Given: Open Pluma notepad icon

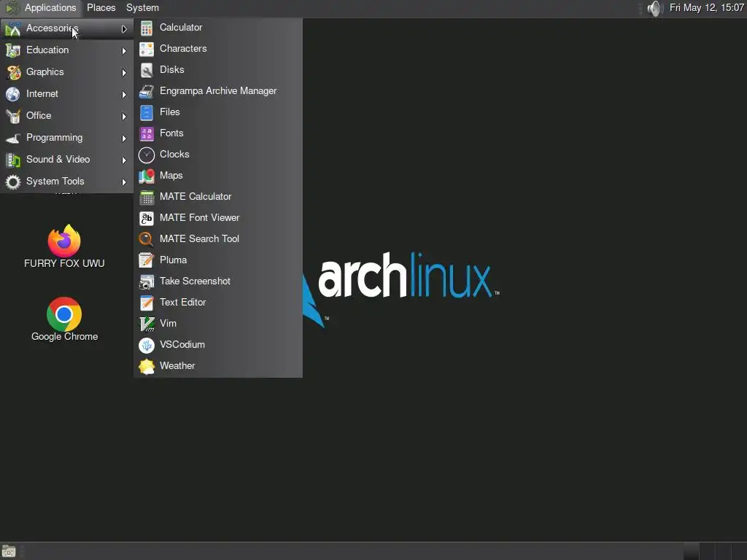Looking at the screenshot, I should [146, 260].
